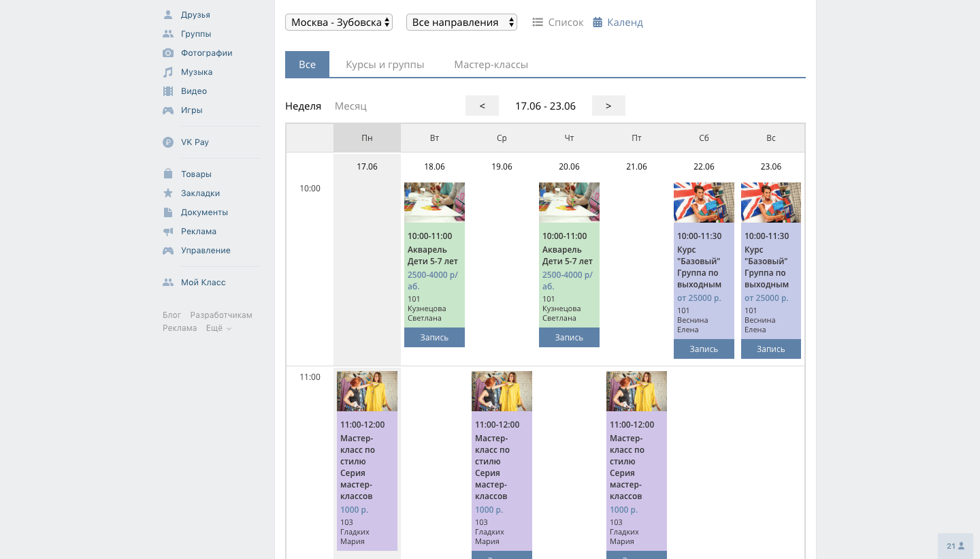Open Thursday 20.06 Акварель class thumbnail
Image resolution: width=980 pixels, height=559 pixels.
[569, 202]
